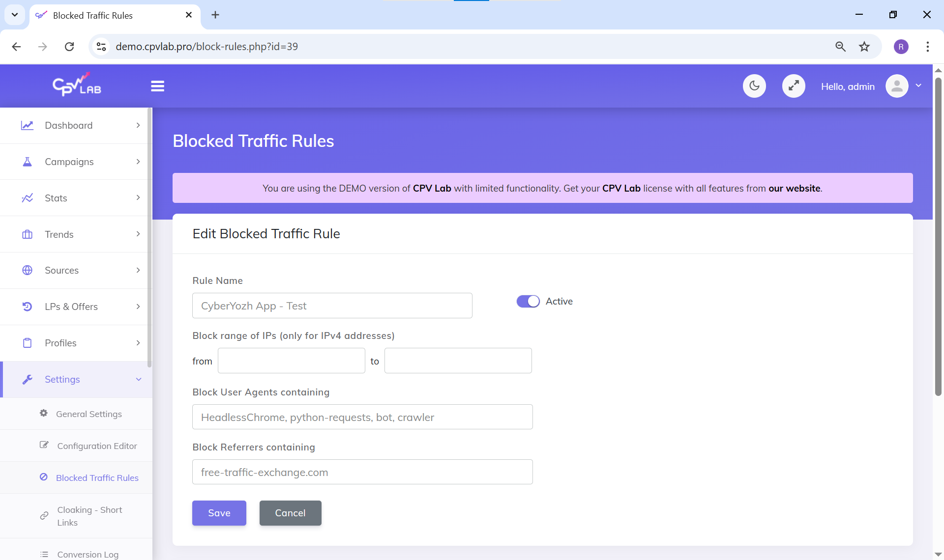Click the page's vertical scrollbar

pyautogui.click(x=938, y=236)
